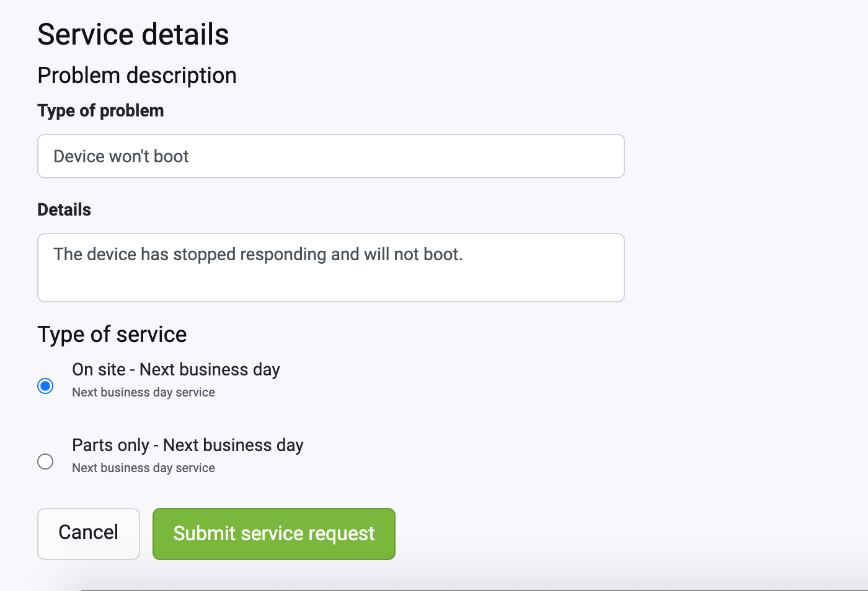Click the 'stopped responding and will not boot' sentence
This screenshot has width=868, height=591.
[318, 255]
